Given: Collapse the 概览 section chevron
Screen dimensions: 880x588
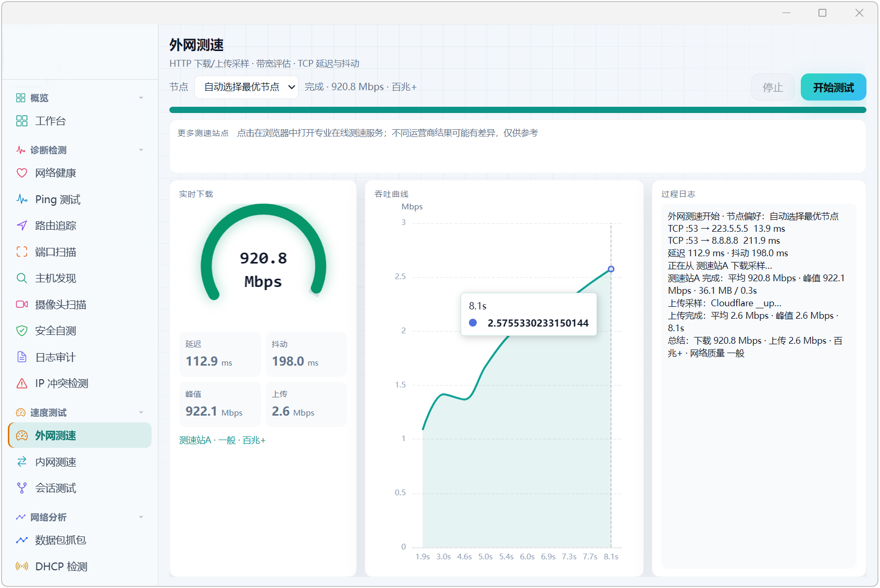Looking at the screenshot, I should (141, 98).
